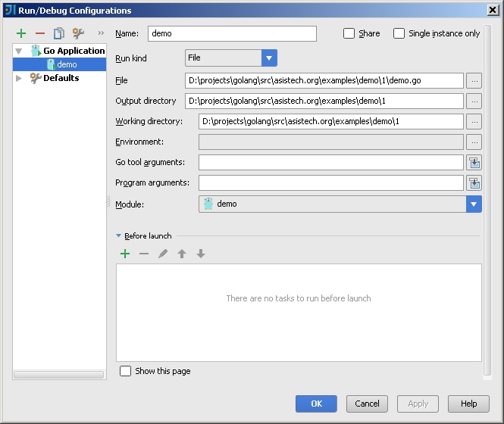
Task: Click into the Go tool arguments field
Action: point(331,163)
